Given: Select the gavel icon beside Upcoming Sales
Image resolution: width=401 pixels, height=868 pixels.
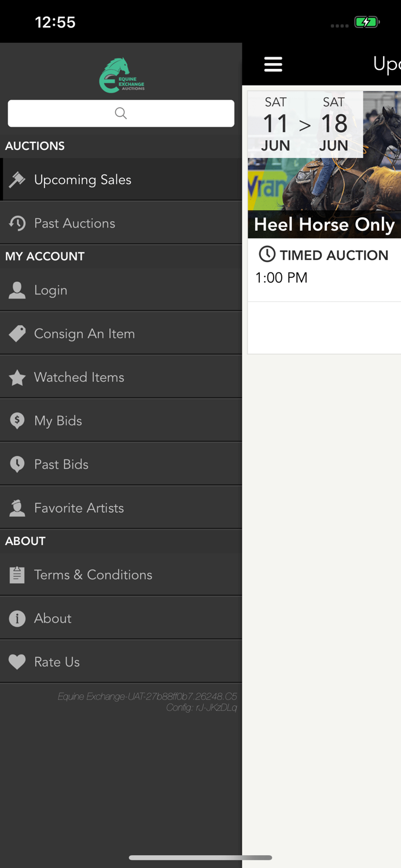Looking at the screenshot, I should pyautogui.click(x=17, y=179).
